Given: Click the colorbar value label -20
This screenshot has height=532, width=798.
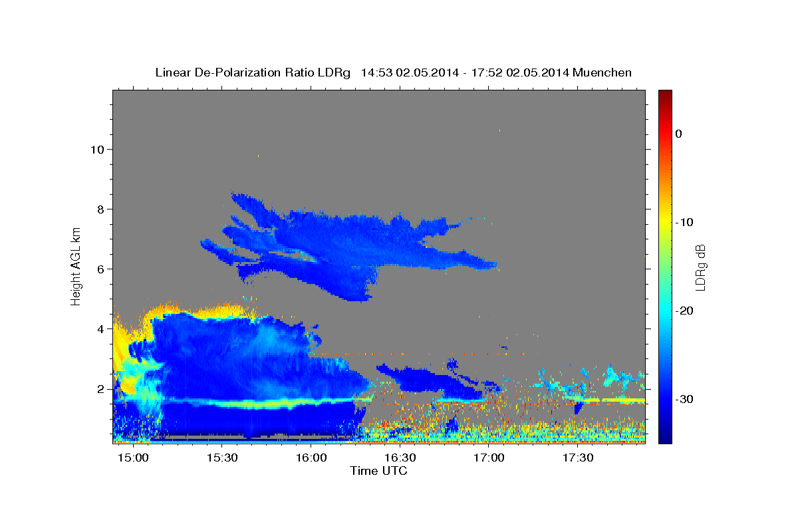Looking at the screenshot, I should point(684,311).
